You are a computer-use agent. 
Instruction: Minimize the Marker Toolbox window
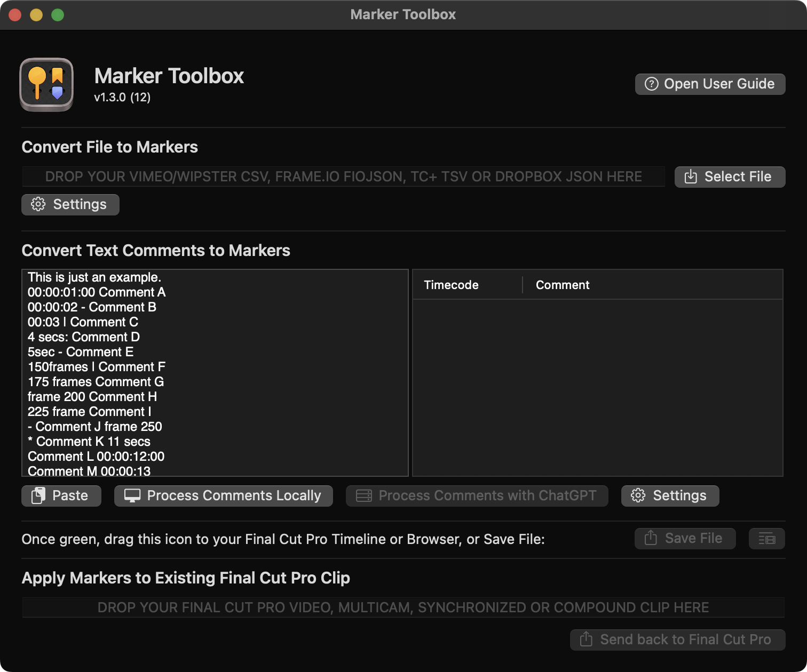pyautogui.click(x=36, y=15)
